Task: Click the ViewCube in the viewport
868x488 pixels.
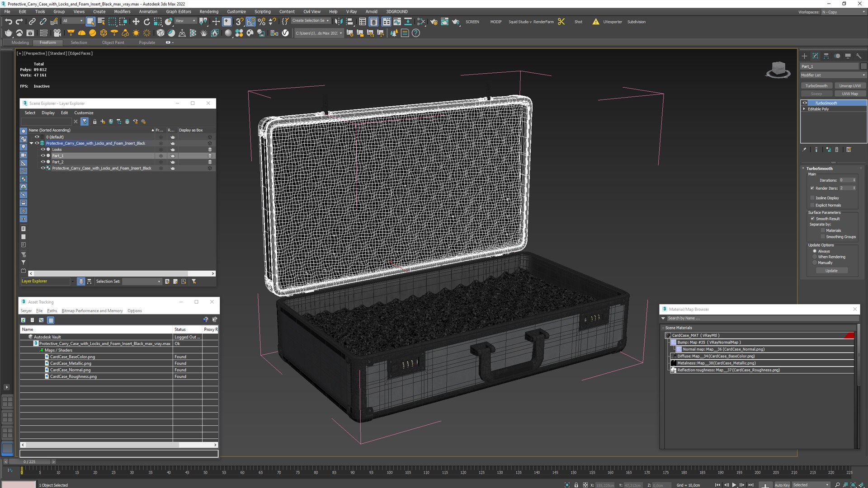Action: [x=778, y=70]
